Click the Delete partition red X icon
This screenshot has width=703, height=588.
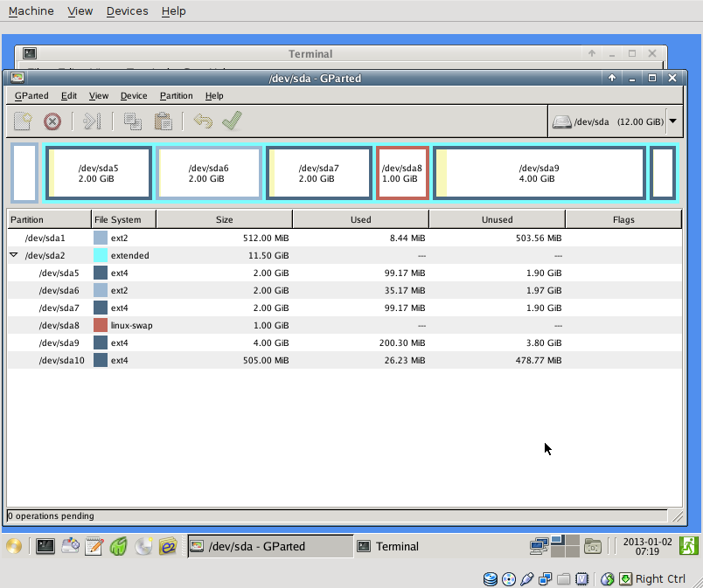52,121
